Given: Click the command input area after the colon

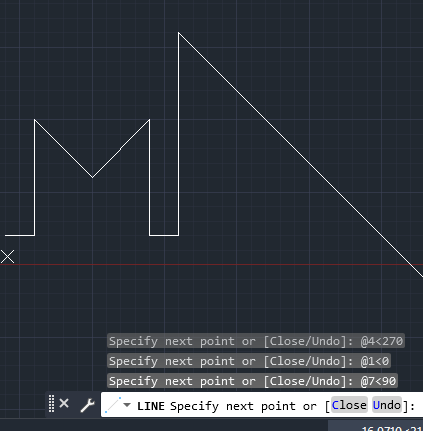Looking at the screenshot, I should [419, 405].
